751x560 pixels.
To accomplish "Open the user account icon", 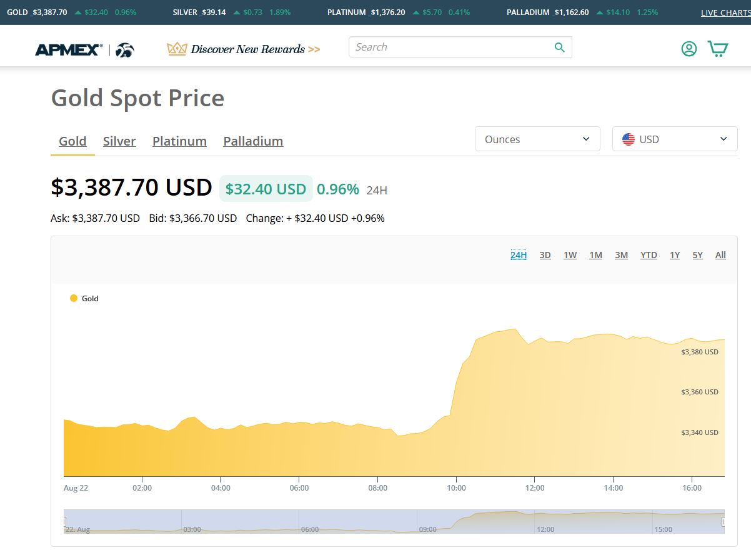I will tap(689, 49).
